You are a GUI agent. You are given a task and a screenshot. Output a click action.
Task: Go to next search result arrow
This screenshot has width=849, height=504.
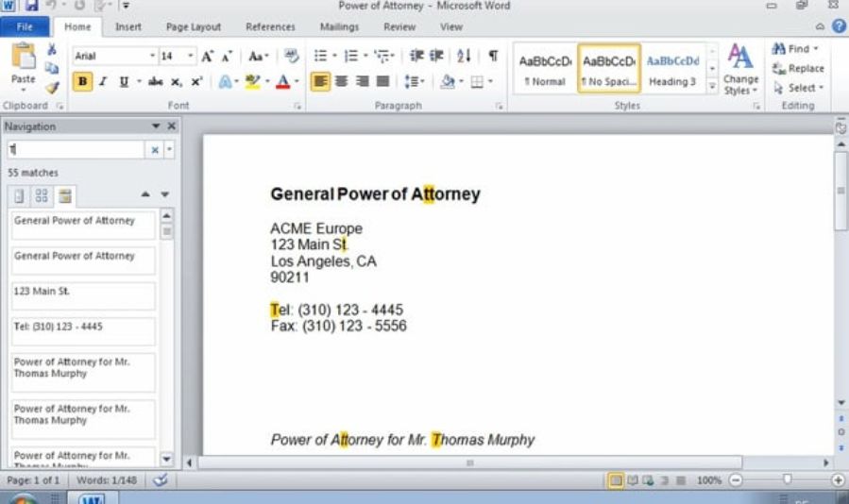[165, 194]
